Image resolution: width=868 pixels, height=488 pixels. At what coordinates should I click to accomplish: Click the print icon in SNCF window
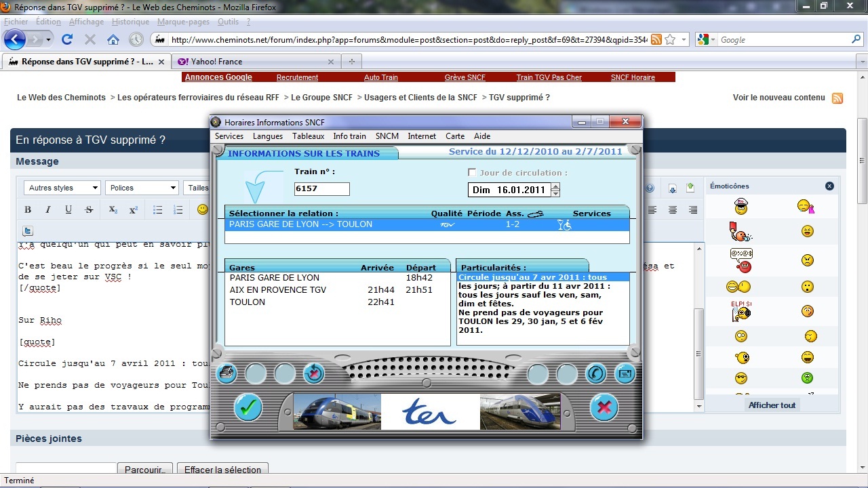click(x=226, y=373)
